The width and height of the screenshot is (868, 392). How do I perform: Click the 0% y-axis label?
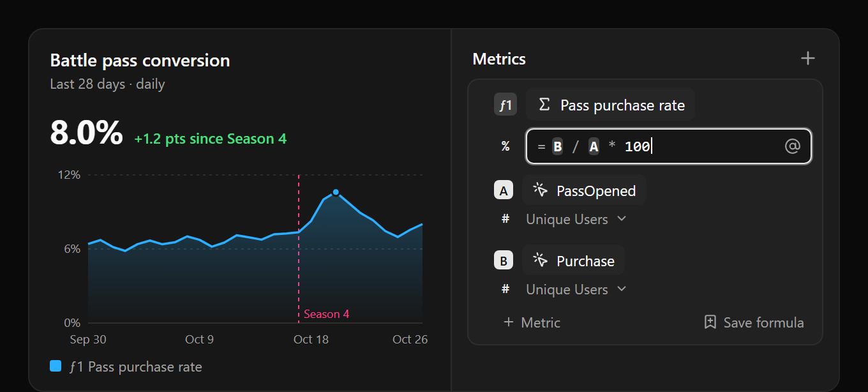[71, 323]
